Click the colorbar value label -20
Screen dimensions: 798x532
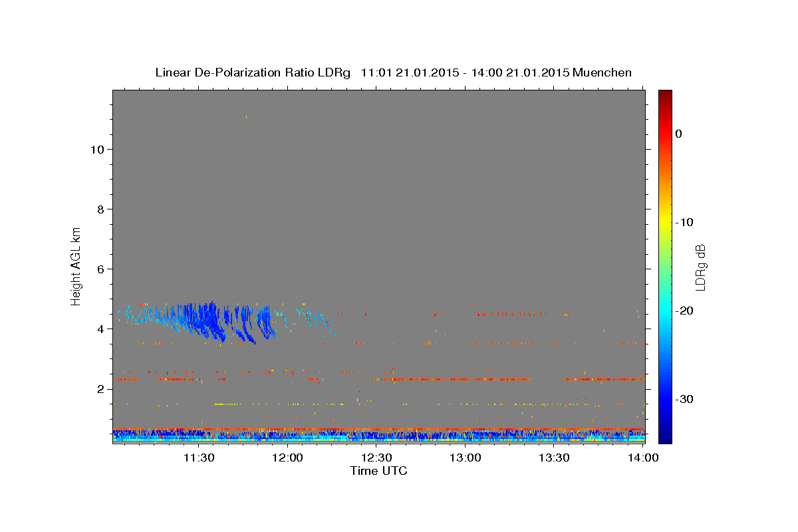[684, 311]
